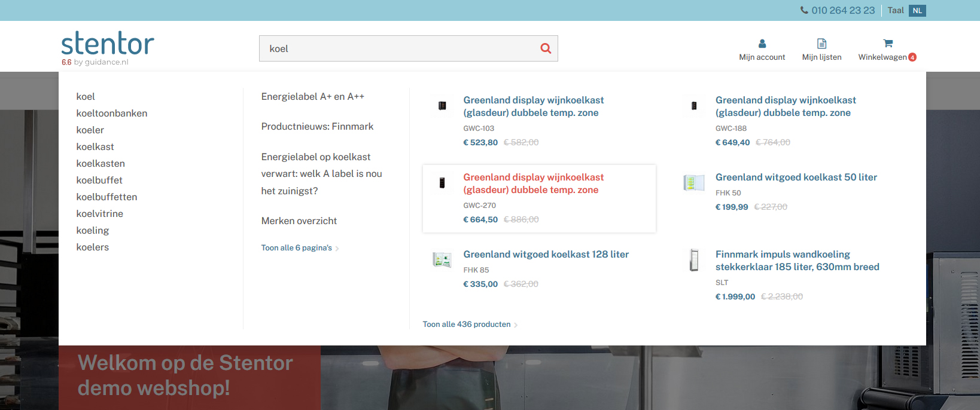Select the koeltoonbanken search suggestion
980x410 pixels.
point(112,113)
